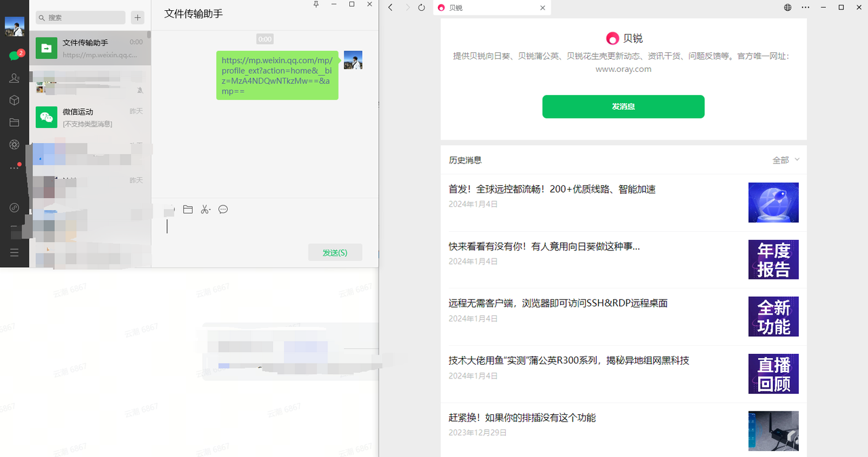Viewport: 868px width, 457px height.
Task: Click the 历史消息 section heading
Action: click(465, 160)
